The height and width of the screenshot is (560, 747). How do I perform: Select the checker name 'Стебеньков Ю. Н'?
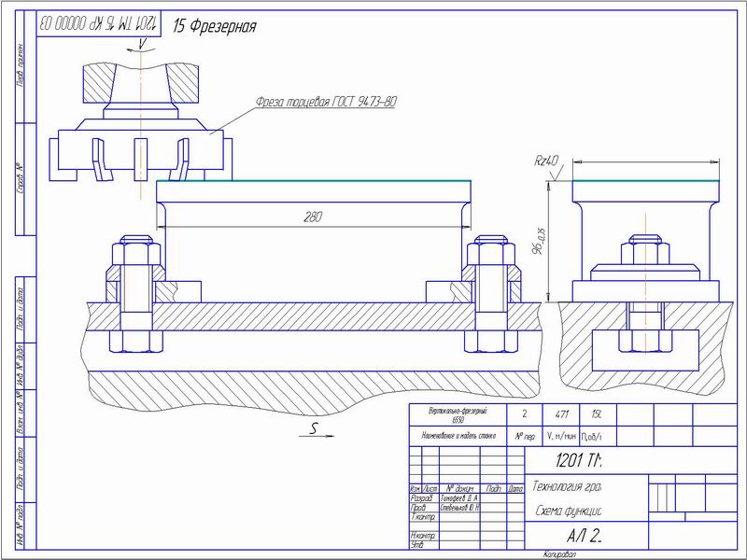pos(459,508)
